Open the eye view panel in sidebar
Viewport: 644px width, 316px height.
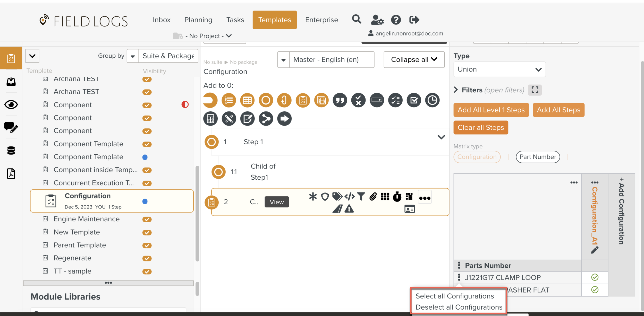coord(11,104)
